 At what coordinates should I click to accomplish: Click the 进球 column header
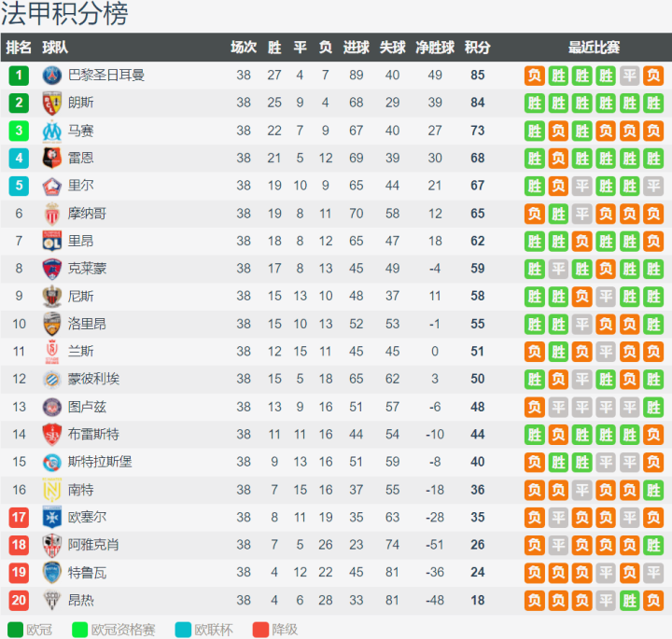(356, 48)
